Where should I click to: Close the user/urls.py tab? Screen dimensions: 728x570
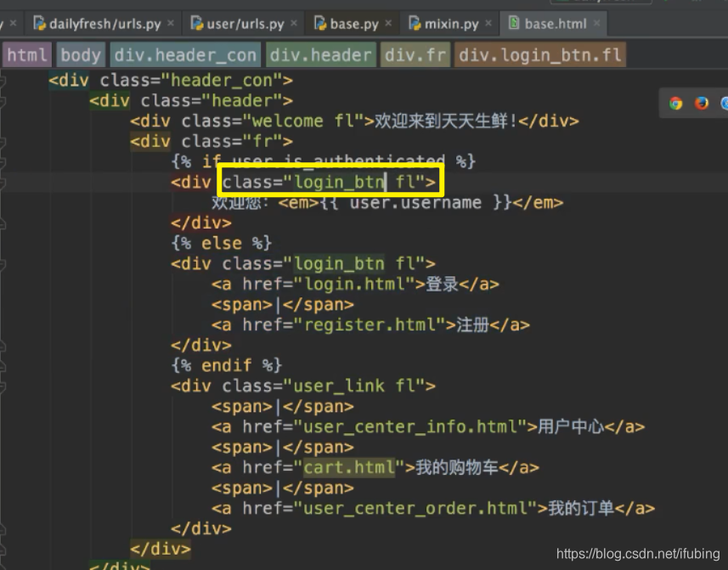click(294, 23)
